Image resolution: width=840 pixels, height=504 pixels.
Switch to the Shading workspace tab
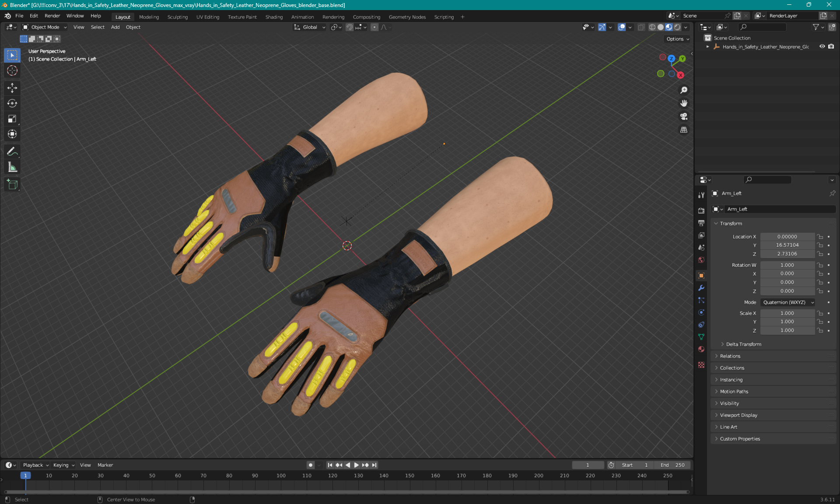coord(274,17)
